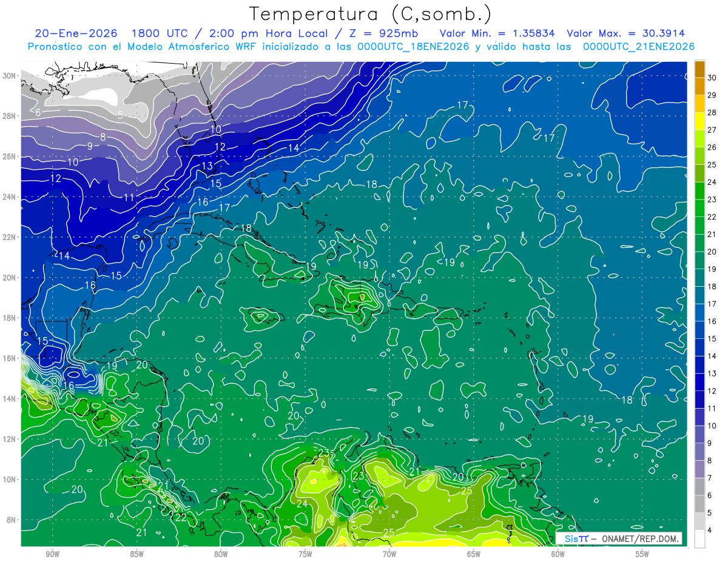This screenshot has width=728, height=562.
Task: Click the "70W" longitude axis label
Action: click(389, 554)
